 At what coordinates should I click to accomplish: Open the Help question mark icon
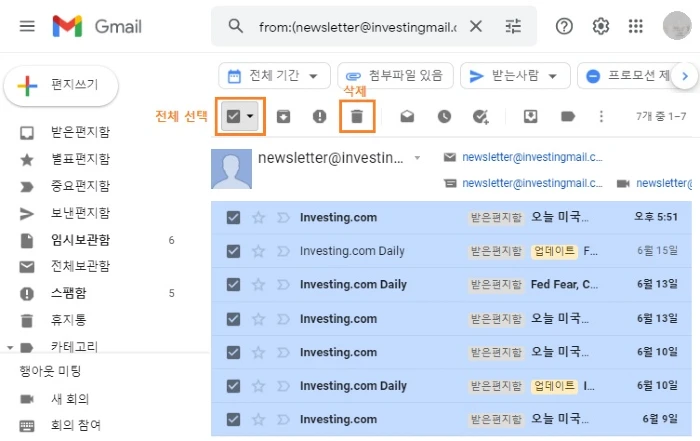pos(564,27)
